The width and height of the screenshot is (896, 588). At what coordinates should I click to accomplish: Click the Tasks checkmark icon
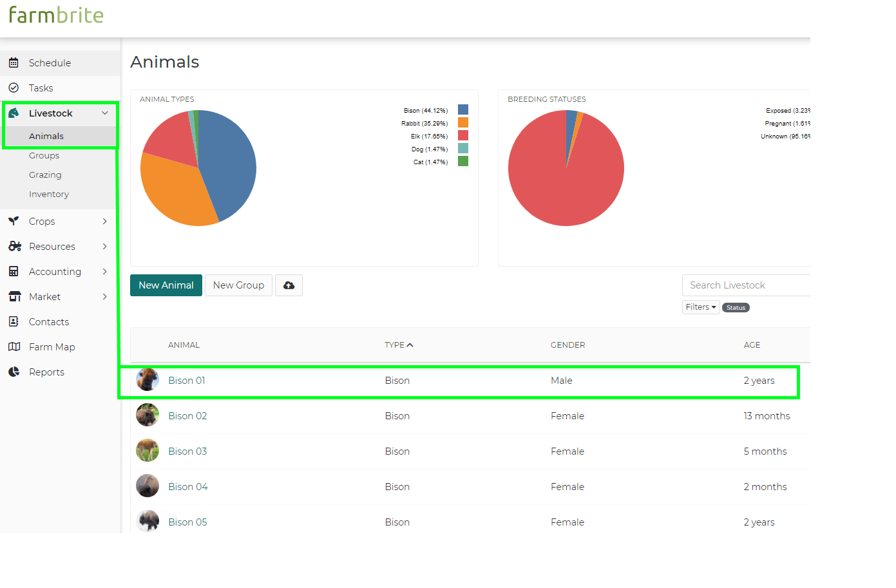tap(14, 88)
